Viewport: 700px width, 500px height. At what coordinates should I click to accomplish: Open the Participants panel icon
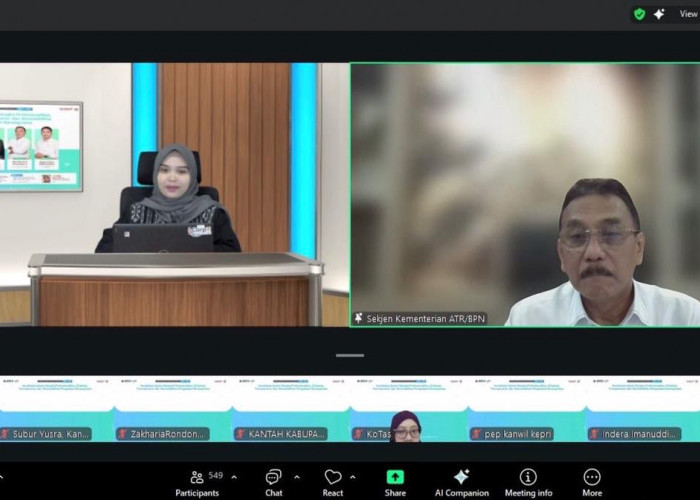(197, 477)
